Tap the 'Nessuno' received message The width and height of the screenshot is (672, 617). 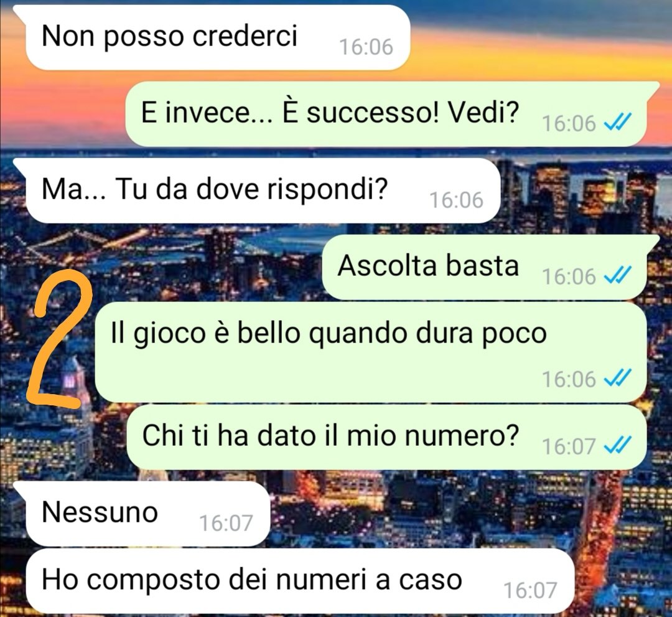coord(148,514)
